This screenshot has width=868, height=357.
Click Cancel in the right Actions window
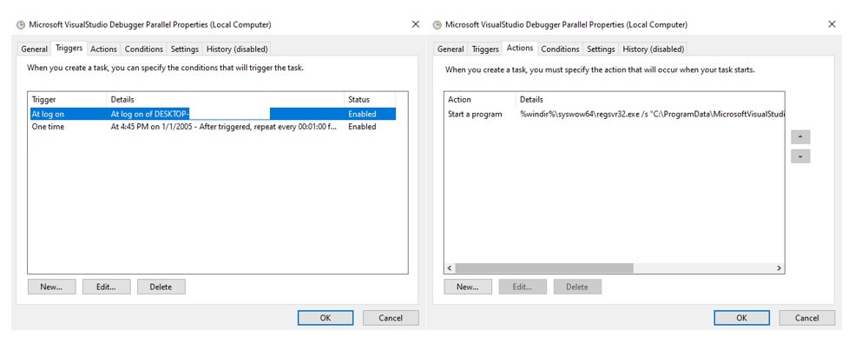[806, 318]
